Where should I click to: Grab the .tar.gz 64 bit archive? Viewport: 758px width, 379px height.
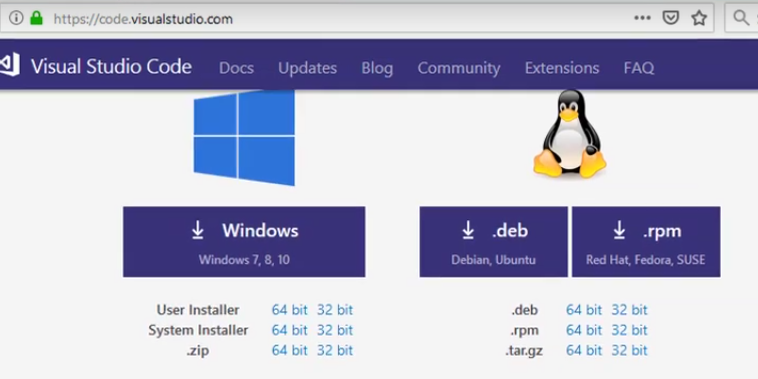(x=584, y=350)
